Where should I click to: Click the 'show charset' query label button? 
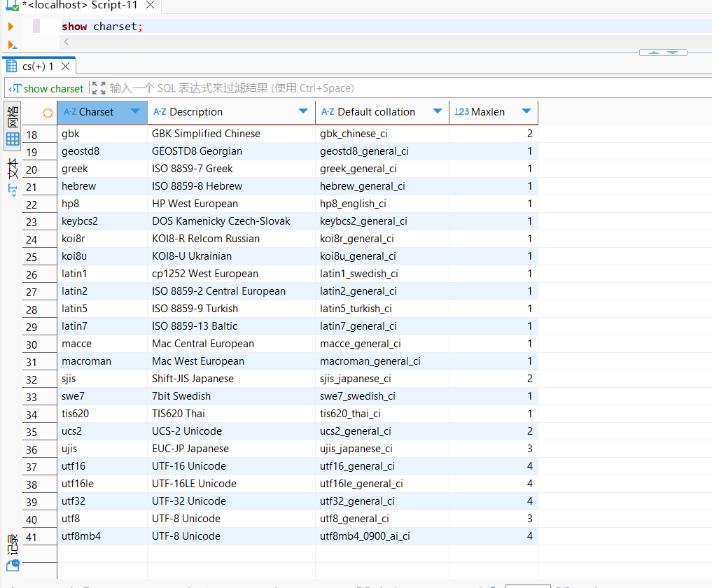coord(47,88)
